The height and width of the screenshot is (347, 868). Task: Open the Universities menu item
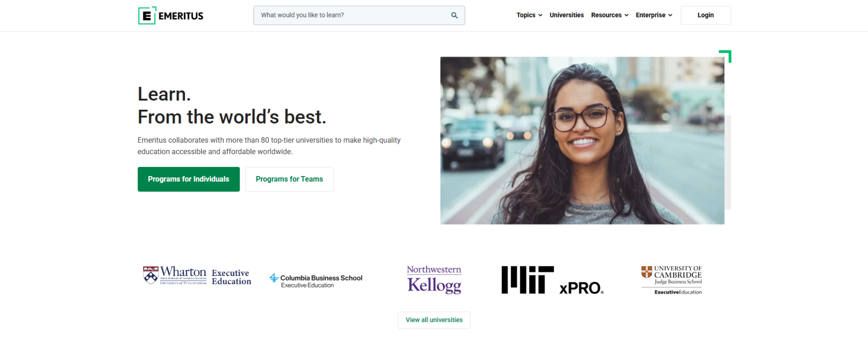(566, 15)
